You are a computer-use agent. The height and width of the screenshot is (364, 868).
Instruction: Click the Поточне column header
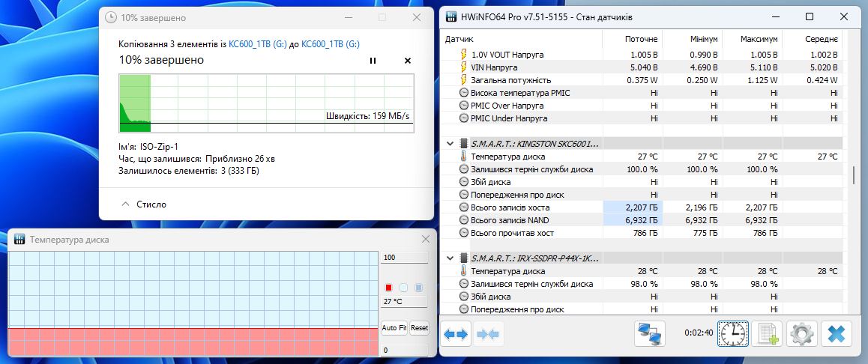tap(633, 40)
